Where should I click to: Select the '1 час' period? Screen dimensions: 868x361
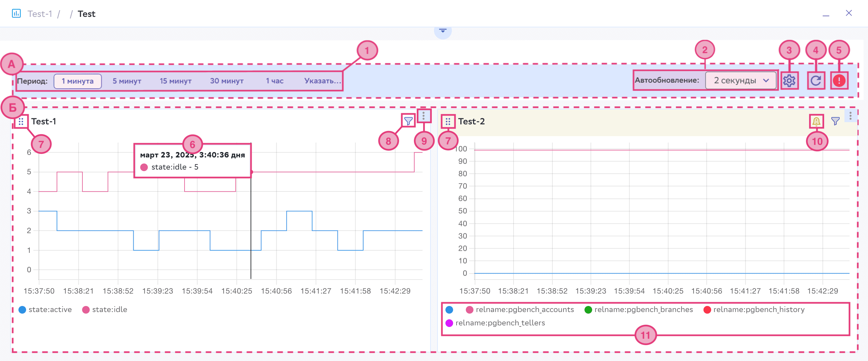point(274,81)
